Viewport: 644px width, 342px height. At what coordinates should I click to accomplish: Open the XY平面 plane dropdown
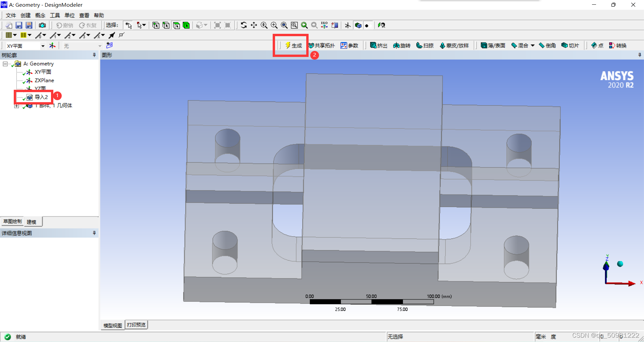click(43, 46)
